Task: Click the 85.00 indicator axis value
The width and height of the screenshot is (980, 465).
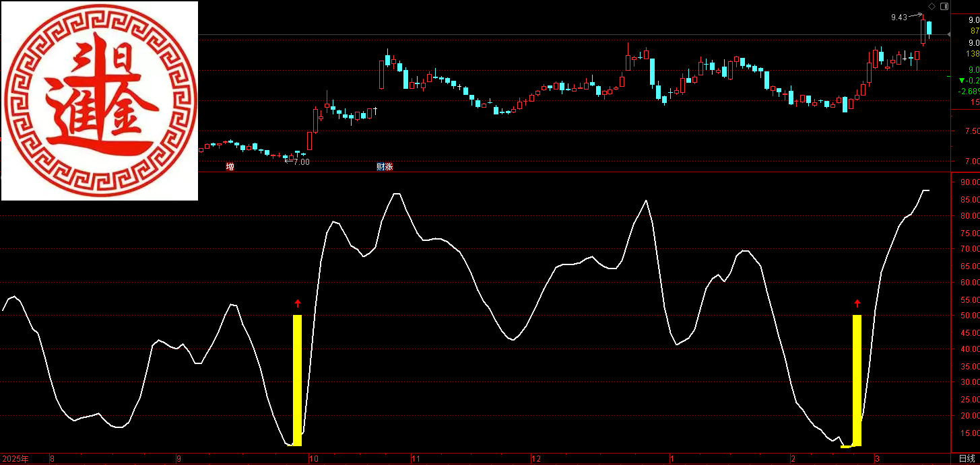Action: pyautogui.click(x=970, y=199)
